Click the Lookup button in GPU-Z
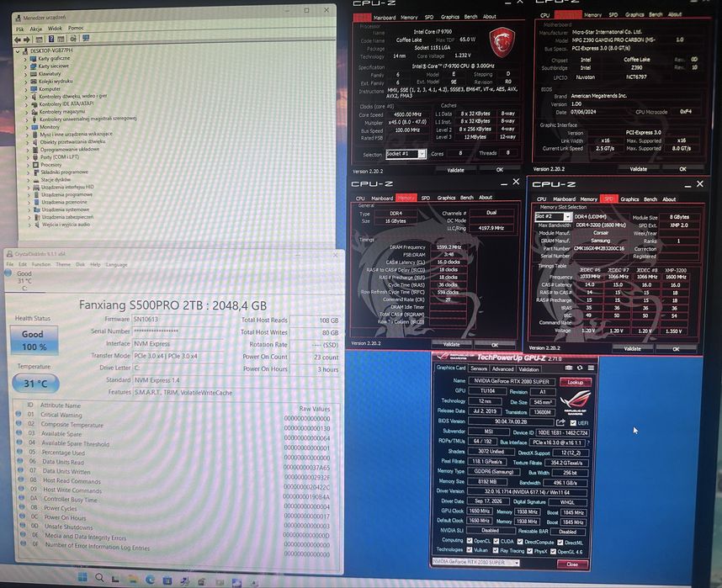This screenshot has width=722, height=588. [x=575, y=382]
